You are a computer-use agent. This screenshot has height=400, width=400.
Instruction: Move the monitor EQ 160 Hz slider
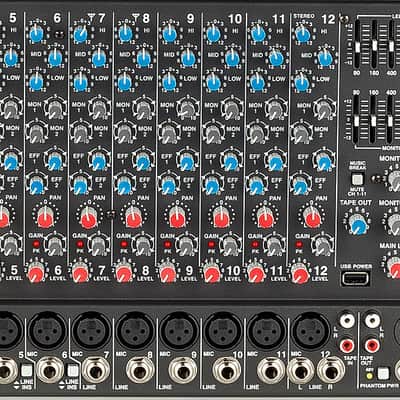374,121
